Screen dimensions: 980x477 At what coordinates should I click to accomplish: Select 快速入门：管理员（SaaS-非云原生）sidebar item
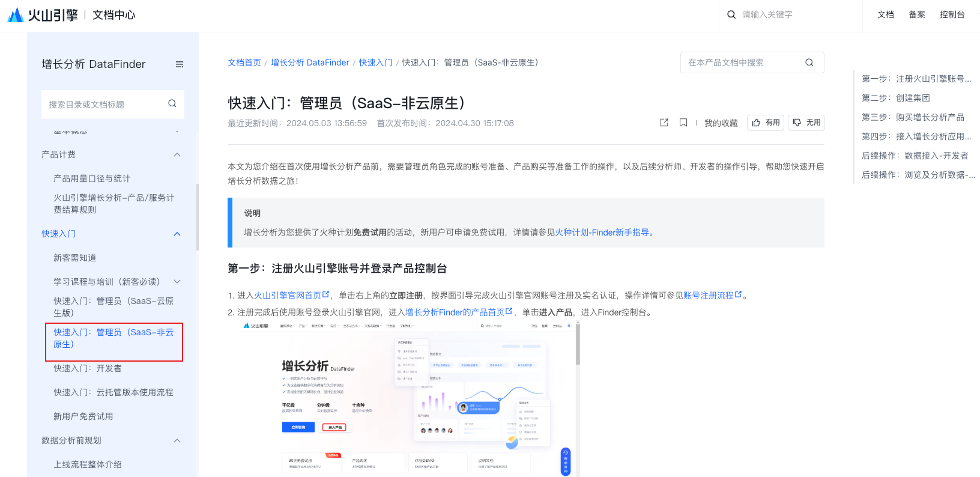pyautogui.click(x=113, y=338)
